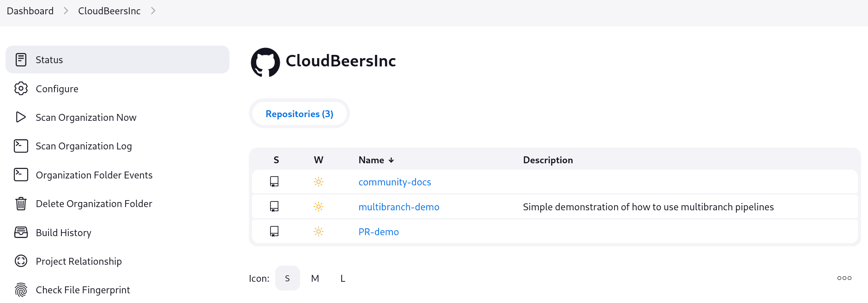Expand the chevron after CloudBeersInc breadcrumb

[x=153, y=11]
